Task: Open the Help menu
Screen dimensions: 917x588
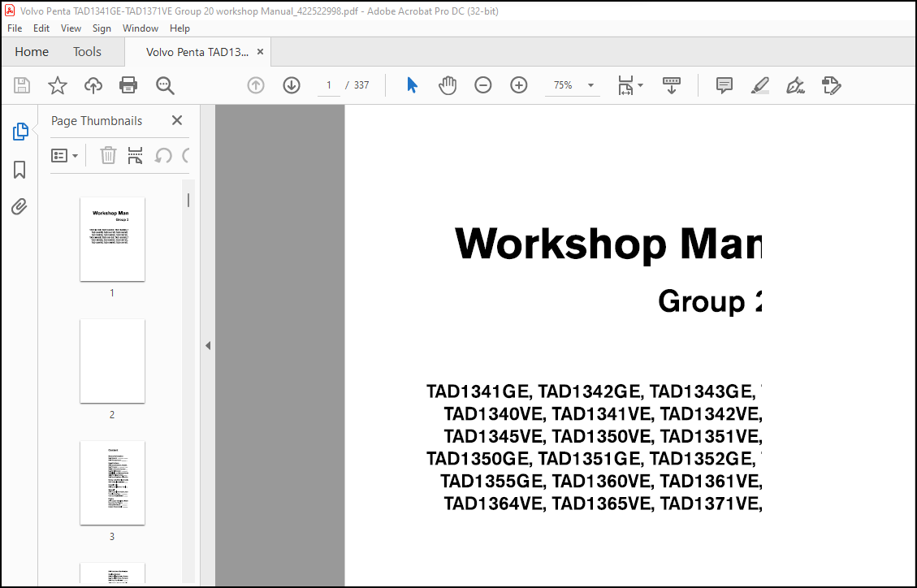Action: [x=180, y=28]
